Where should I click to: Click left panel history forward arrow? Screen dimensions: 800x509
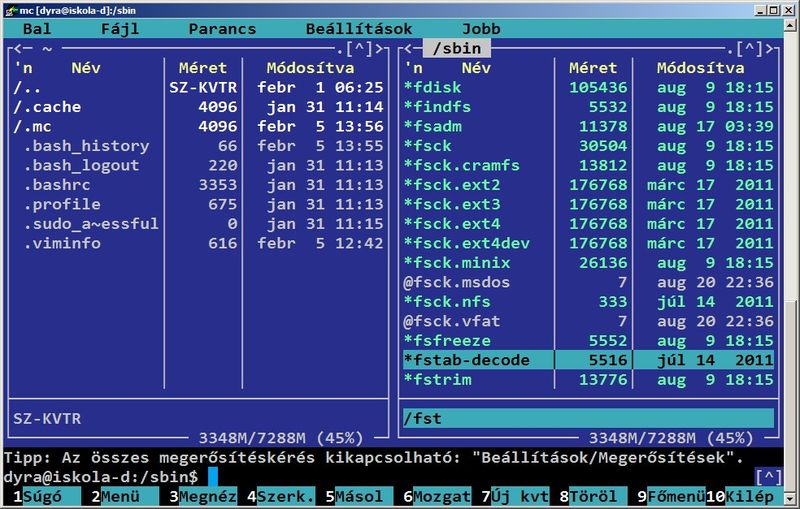380,48
